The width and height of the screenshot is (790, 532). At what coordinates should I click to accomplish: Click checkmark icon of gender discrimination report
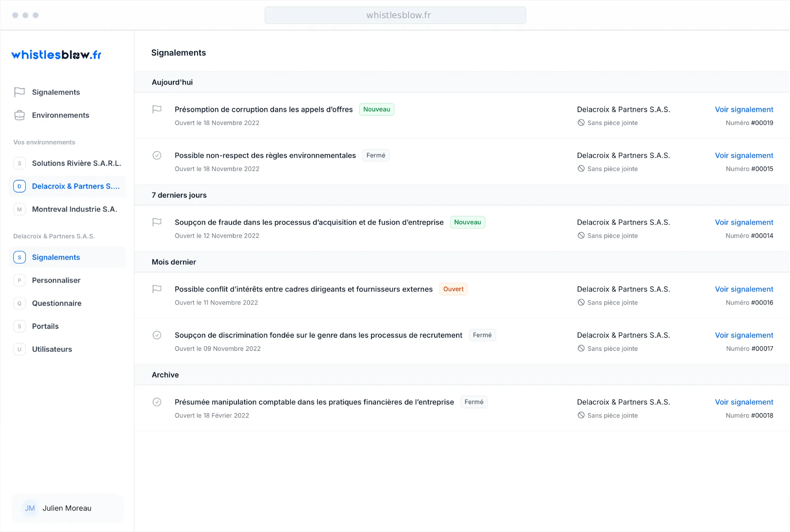(x=157, y=335)
